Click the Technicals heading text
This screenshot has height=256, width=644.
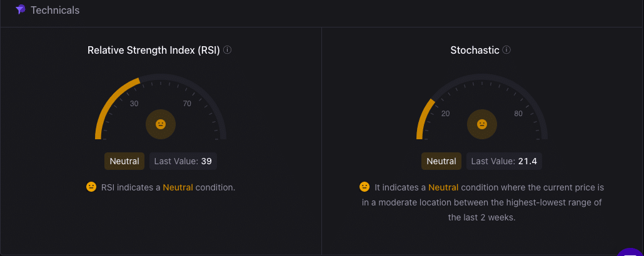click(55, 10)
